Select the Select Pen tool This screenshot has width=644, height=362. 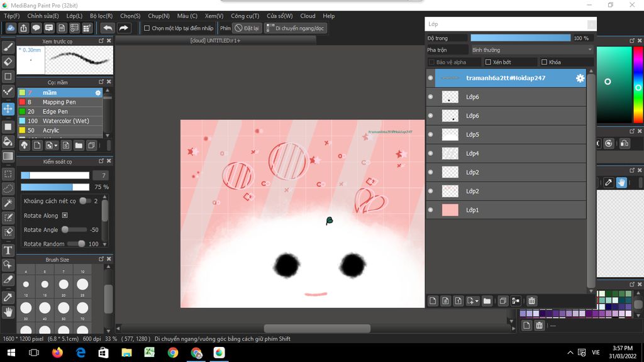tap(8, 217)
